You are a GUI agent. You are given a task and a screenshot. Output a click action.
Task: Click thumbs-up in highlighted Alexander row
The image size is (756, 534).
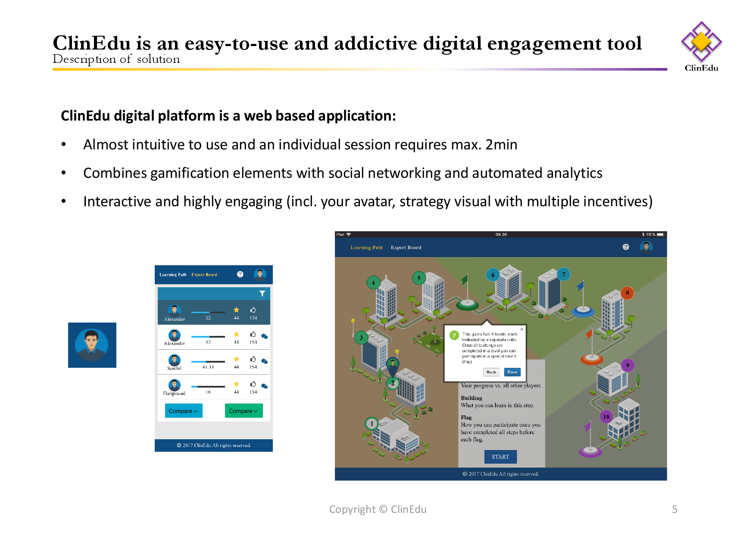[x=253, y=310]
